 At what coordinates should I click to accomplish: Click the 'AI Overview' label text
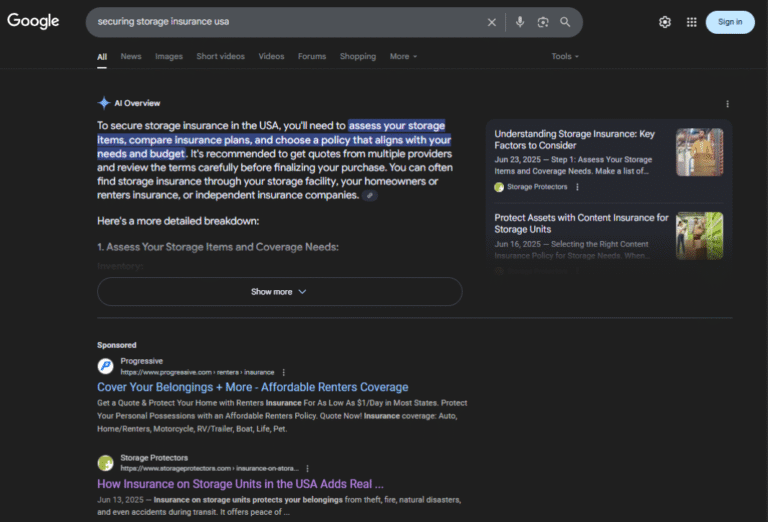point(137,103)
